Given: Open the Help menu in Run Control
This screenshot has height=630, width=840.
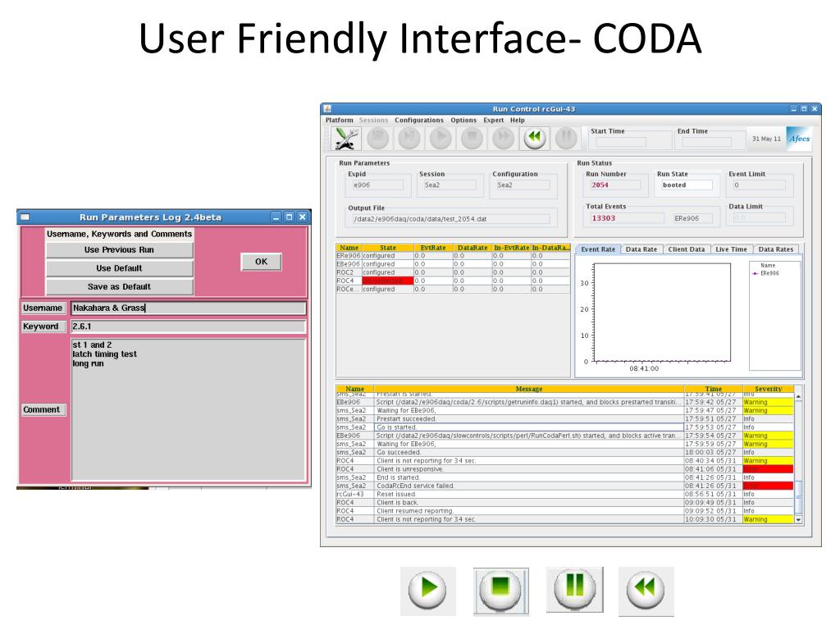Looking at the screenshot, I should pyautogui.click(x=517, y=120).
